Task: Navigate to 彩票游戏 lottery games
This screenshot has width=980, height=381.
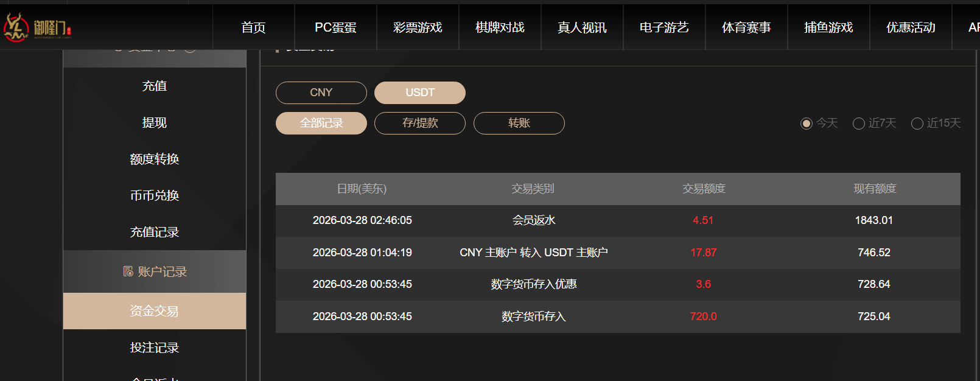Action: click(417, 27)
